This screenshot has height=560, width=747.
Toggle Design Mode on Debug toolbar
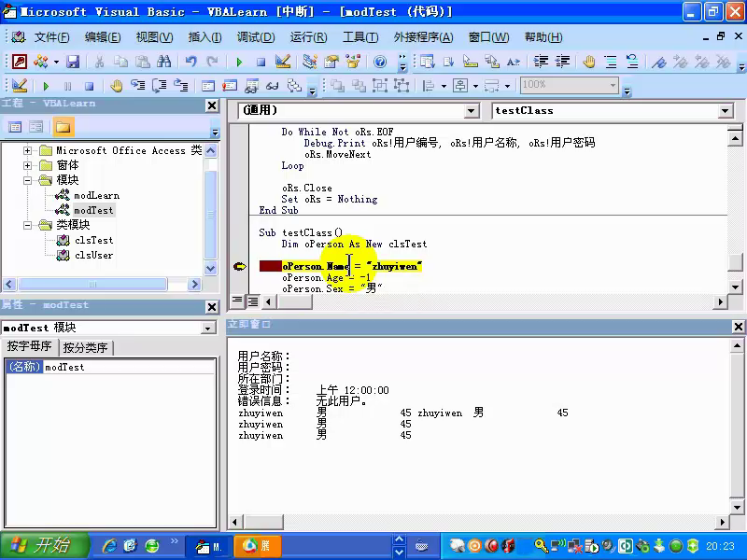20,86
